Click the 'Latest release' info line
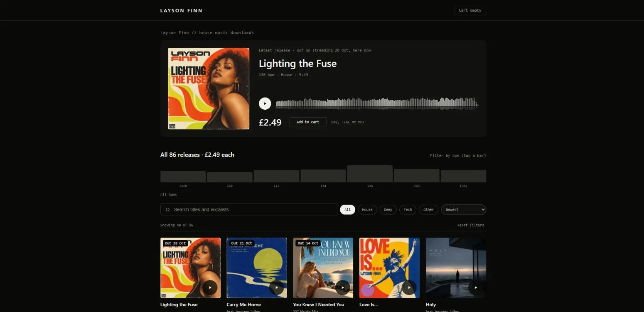This screenshot has width=644, height=312. coord(315,50)
